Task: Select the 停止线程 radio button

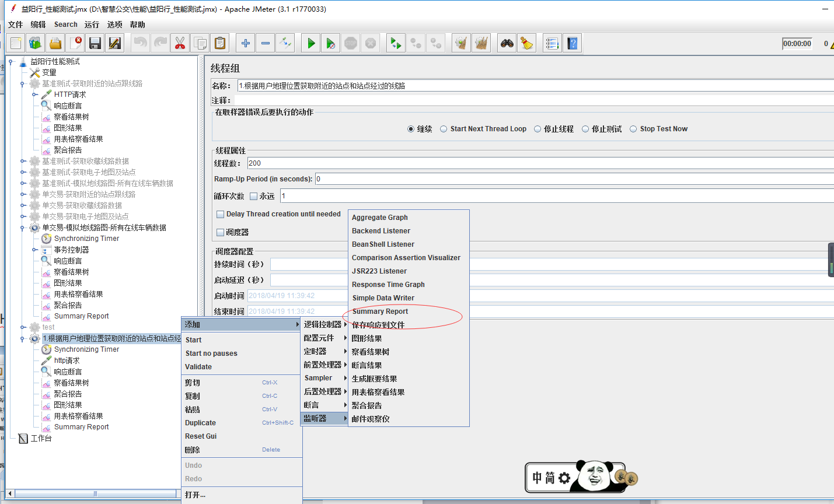Action: (x=538, y=129)
